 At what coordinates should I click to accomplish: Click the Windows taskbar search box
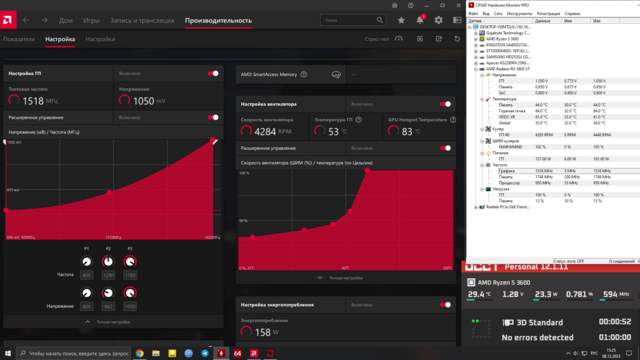(73, 353)
